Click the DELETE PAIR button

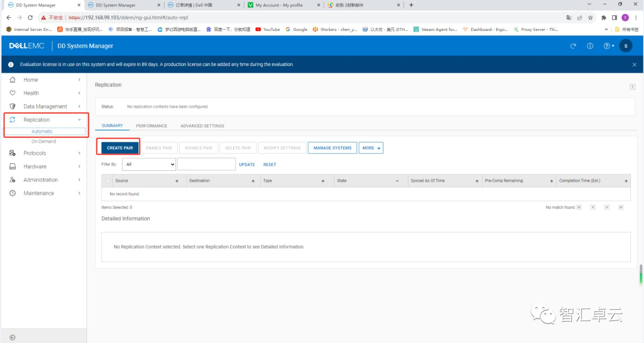tap(238, 148)
